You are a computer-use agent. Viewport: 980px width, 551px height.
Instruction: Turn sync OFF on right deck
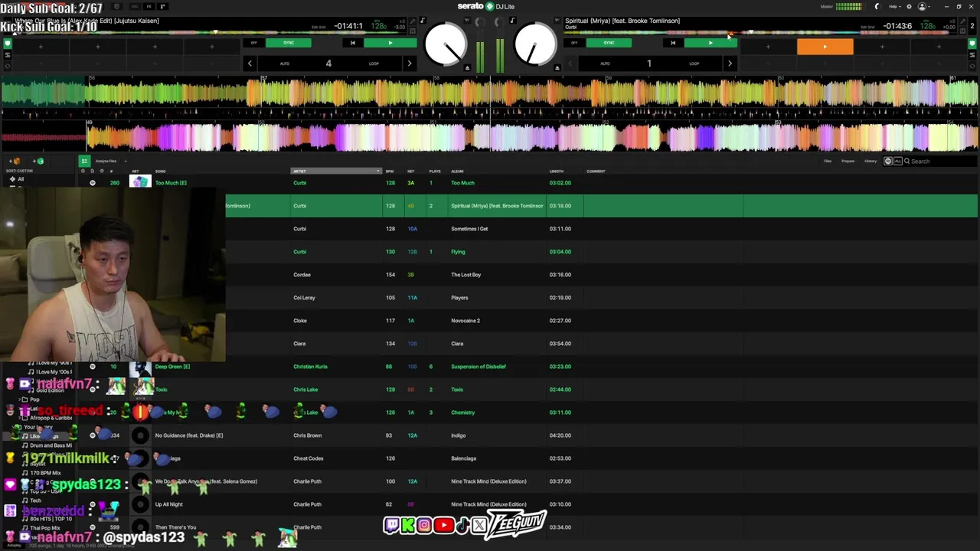pos(574,43)
